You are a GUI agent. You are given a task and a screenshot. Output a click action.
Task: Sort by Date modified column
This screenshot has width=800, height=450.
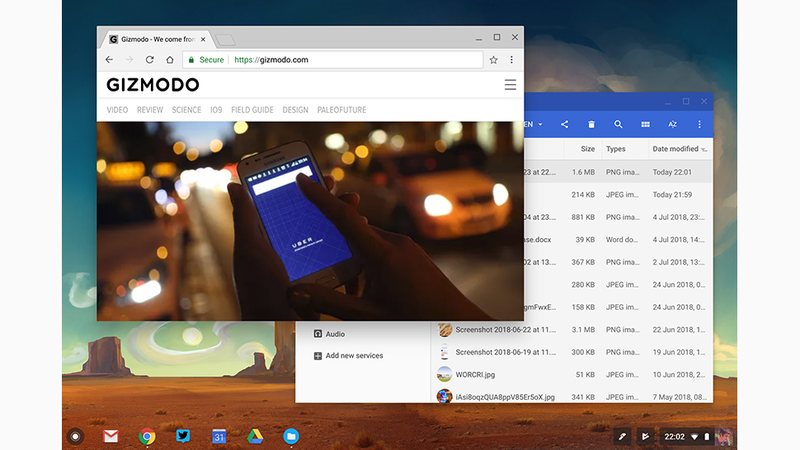click(x=675, y=149)
